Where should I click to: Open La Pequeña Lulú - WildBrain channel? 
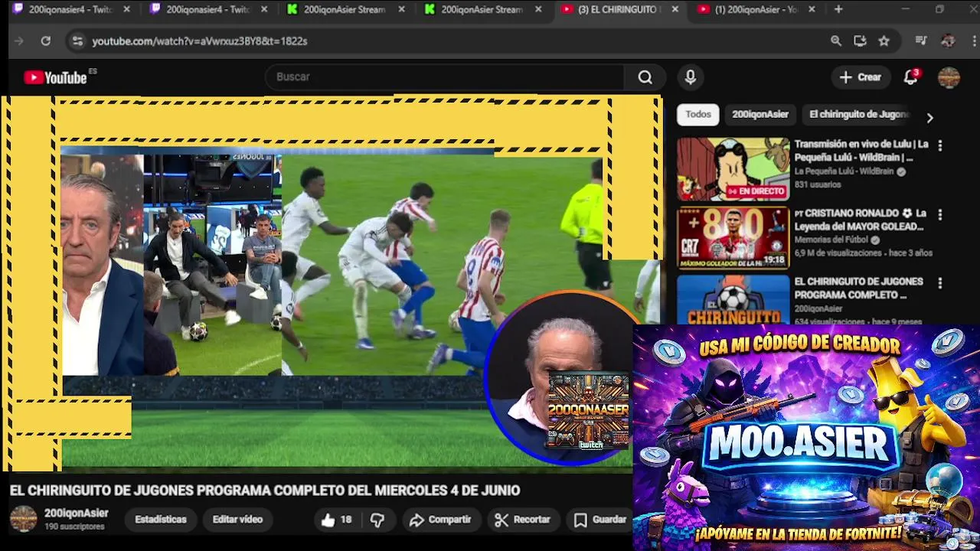[x=844, y=171]
